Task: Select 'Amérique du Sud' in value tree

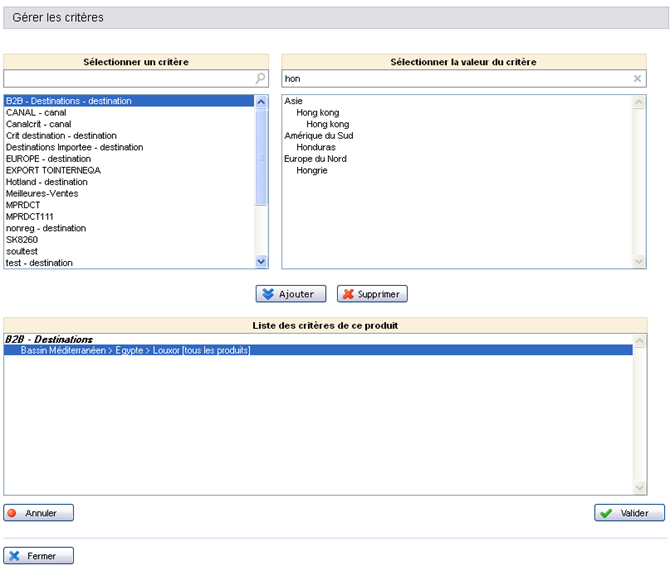Action: coord(318,136)
